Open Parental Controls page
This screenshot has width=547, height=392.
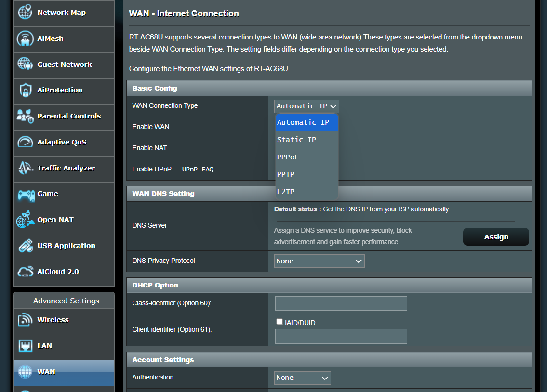[x=64, y=118]
